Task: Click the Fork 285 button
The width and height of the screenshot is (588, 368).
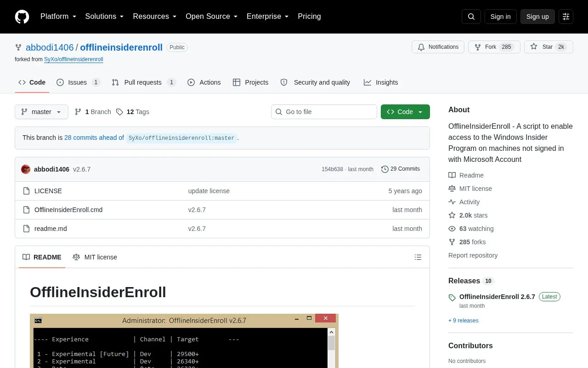Action: (494, 47)
